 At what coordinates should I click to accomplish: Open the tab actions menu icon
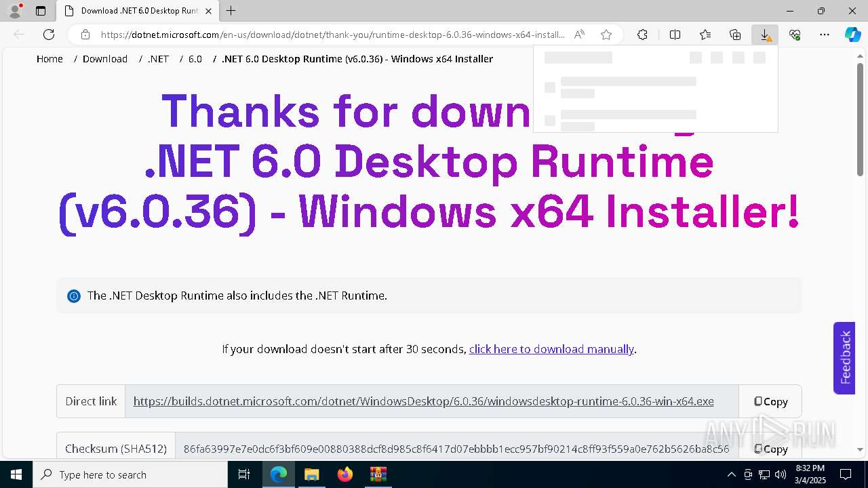click(41, 11)
